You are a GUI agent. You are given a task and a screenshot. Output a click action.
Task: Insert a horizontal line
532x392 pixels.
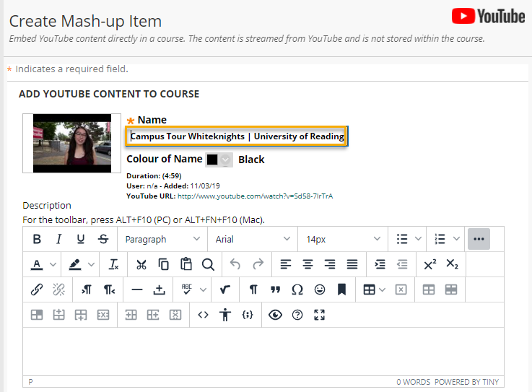(x=137, y=289)
